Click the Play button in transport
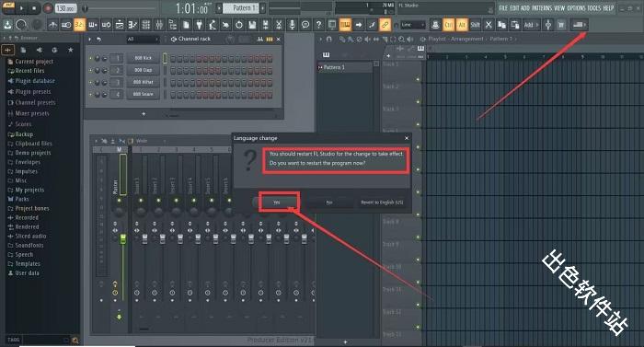The width and height of the screenshot is (644, 347). coord(22,7)
